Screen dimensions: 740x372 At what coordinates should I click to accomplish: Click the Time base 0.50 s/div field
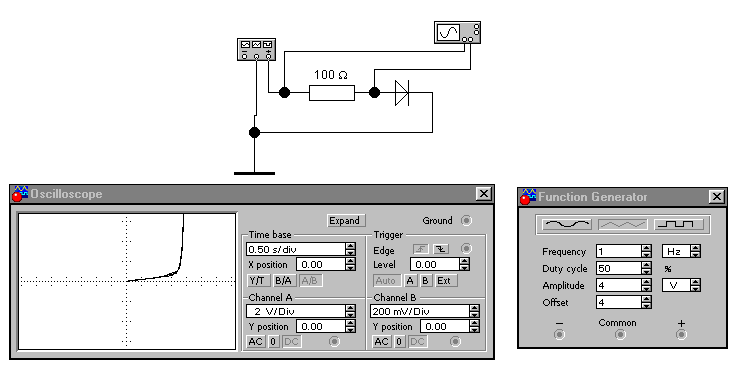tap(296, 249)
